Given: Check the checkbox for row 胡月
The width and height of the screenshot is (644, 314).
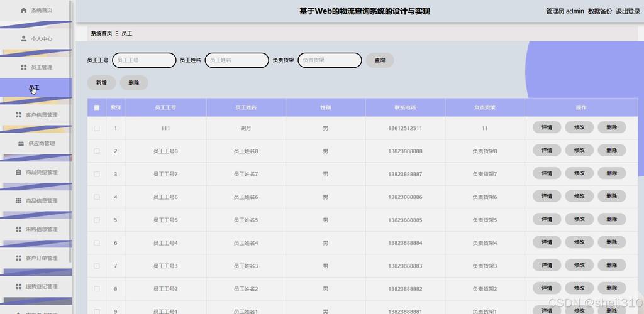Looking at the screenshot, I should (97, 128).
